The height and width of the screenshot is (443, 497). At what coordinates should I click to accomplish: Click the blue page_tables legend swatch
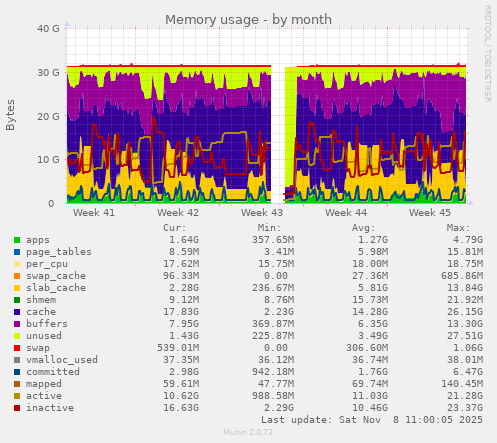[17, 252]
